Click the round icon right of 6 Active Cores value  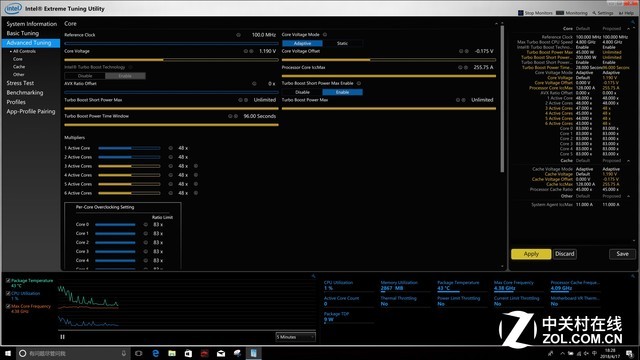pos(196,193)
